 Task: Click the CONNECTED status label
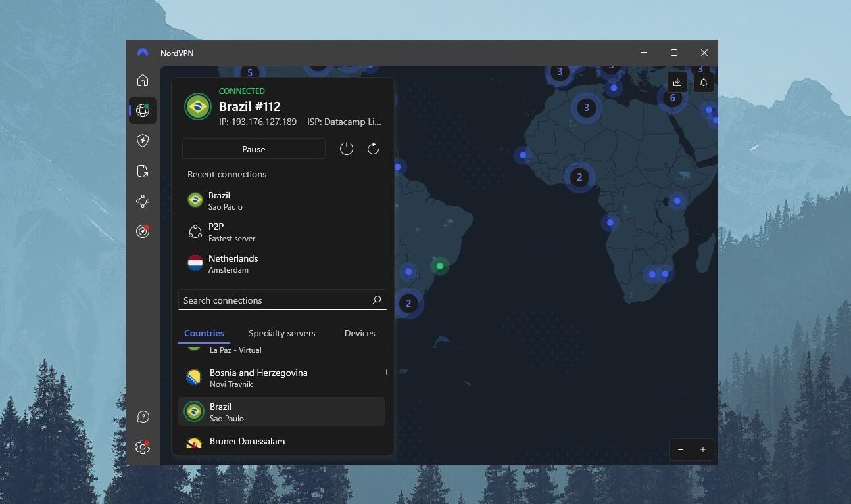(x=242, y=91)
